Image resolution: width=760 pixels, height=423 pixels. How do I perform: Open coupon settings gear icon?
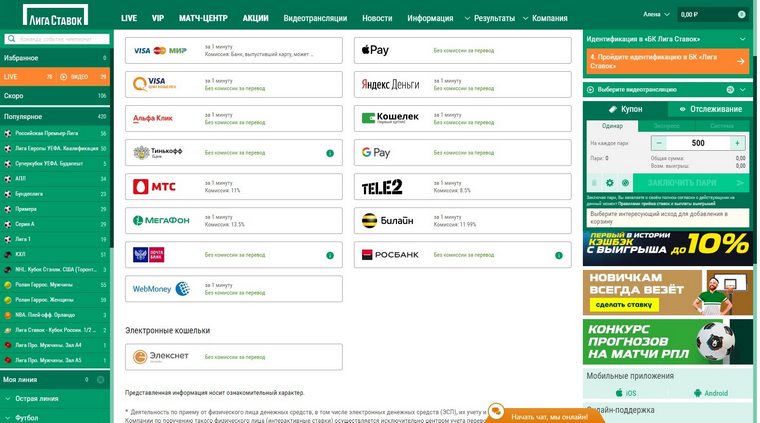(x=610, y=183)
